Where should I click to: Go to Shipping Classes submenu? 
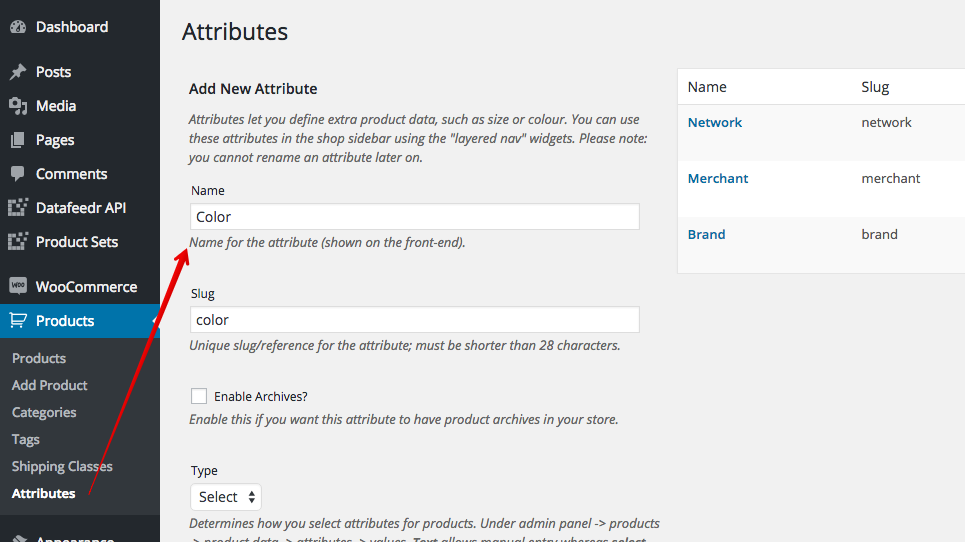(62, 466)
